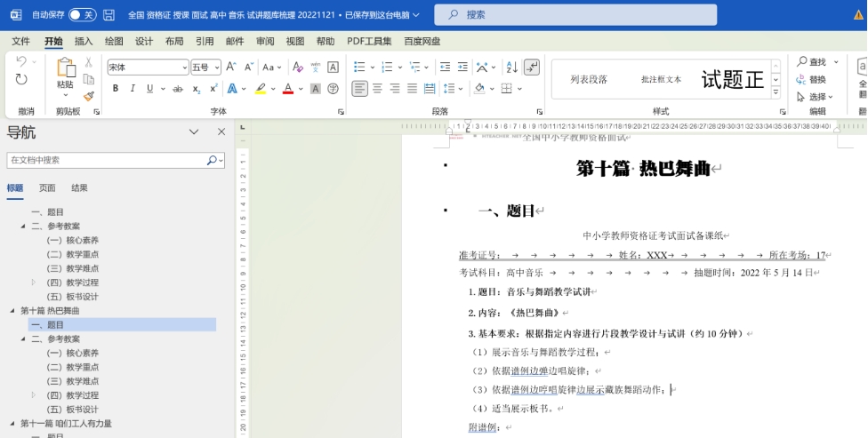Screen dimensions: 868x438
Task: Open the 插入 ribbon tab
Action: click(84, 41)
